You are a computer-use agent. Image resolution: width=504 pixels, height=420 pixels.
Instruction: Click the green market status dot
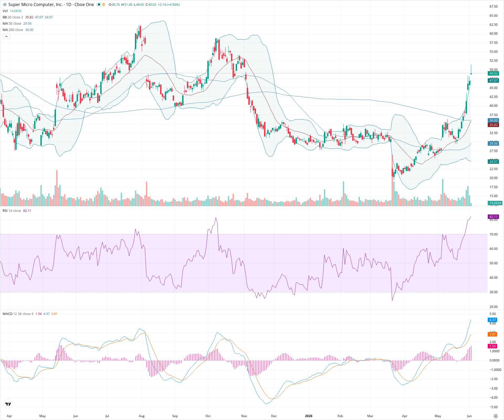[99, 4]
